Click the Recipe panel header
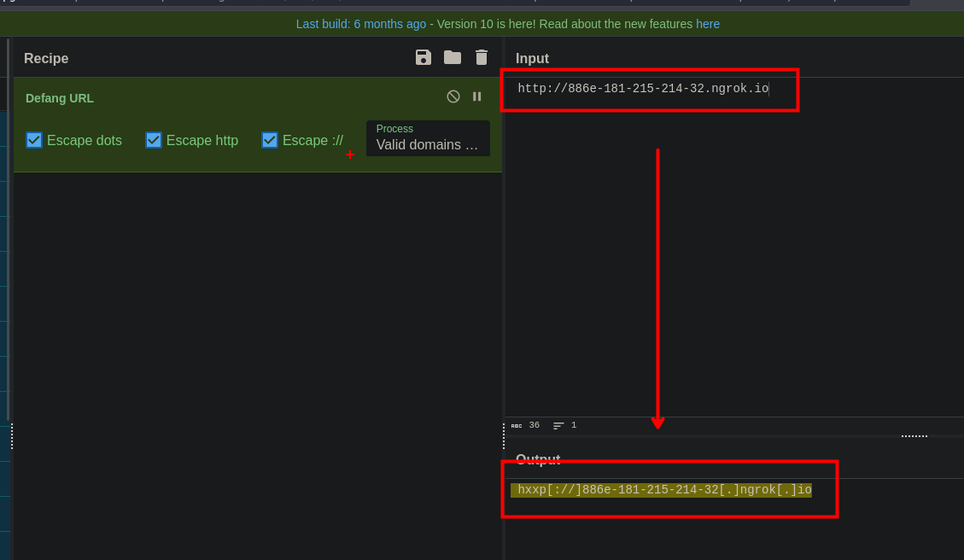Image resolution: width=964 pixels, height=560 pixels. 46,58
